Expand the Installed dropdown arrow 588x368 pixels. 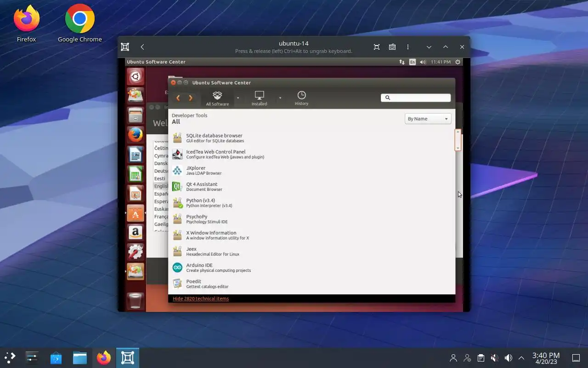click(x=280, y=98)
